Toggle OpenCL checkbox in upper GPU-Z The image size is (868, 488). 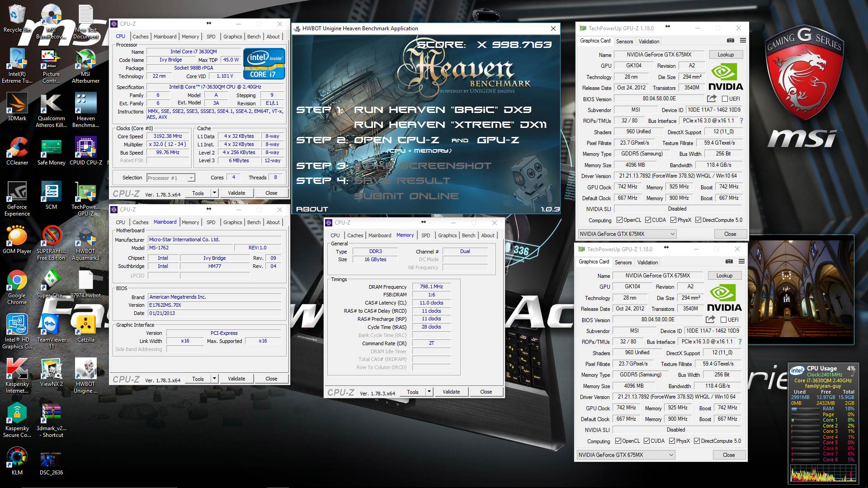tap(620, 220)
